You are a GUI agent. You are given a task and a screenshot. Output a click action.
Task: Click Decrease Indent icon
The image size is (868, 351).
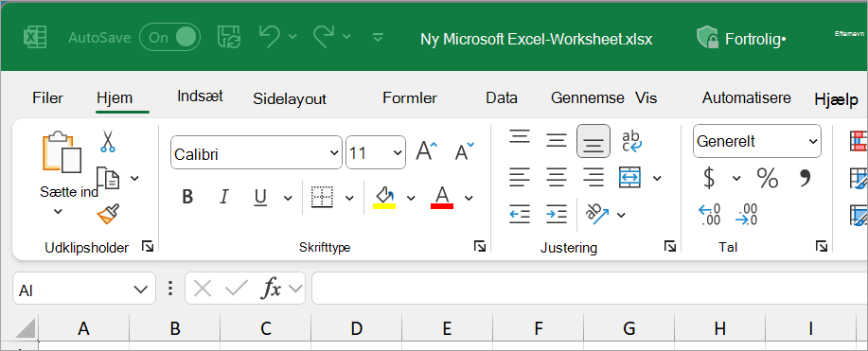tap(520, 214)
